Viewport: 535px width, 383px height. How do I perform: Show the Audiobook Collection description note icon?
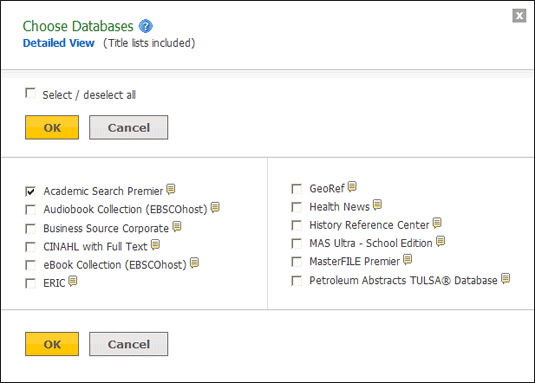(215, 207)
